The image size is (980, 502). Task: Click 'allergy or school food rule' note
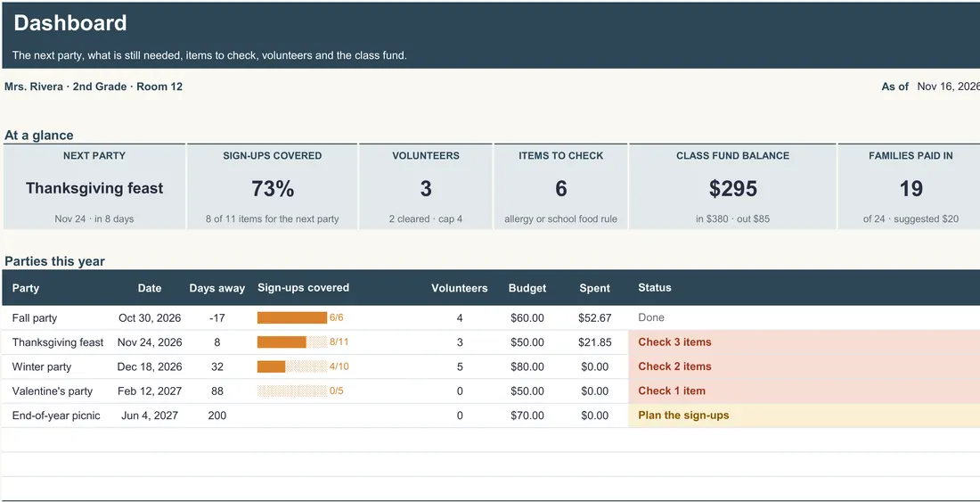tap(561, 218)
